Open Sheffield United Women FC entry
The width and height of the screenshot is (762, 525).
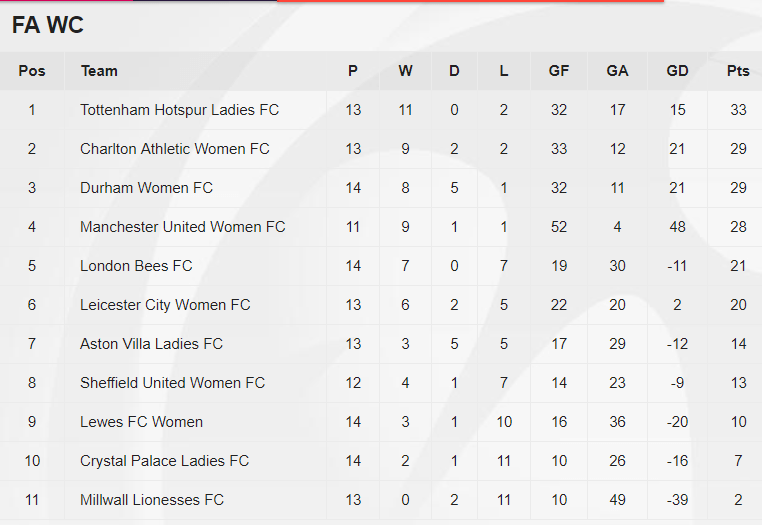pos(173,383)
